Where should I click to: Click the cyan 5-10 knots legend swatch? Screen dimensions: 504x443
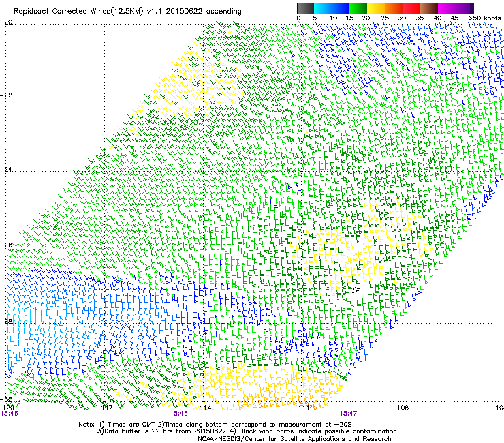pos(323,8)
